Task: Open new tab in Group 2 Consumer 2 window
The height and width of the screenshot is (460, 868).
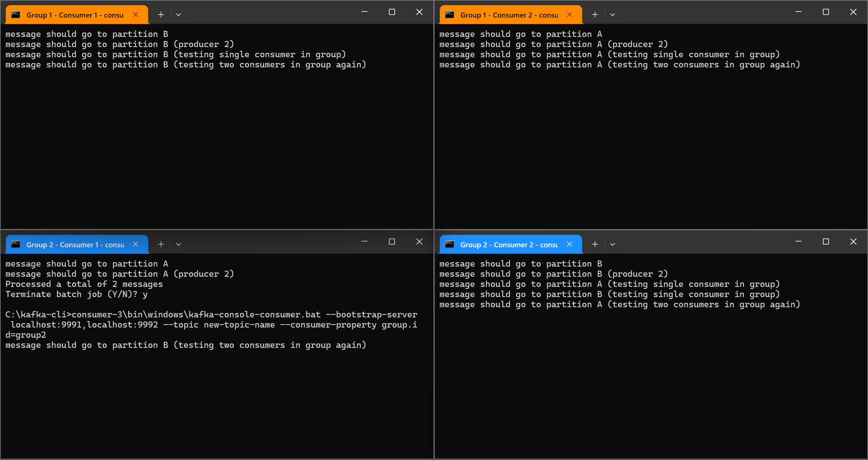Action: tap(595, 244)
